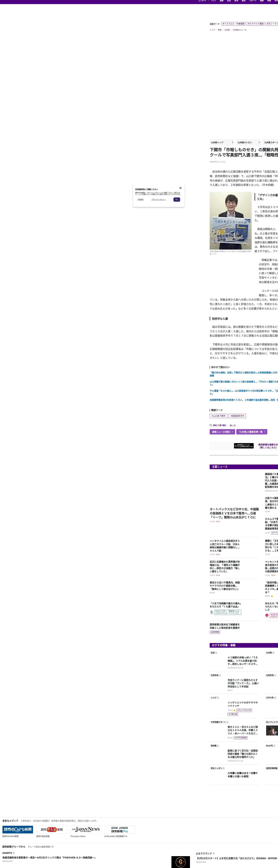Image resolution: width=278 pixels, height=868 pixels.
Task: Click the #きょうのひと皿 tag
Action: tap(244, 710)
